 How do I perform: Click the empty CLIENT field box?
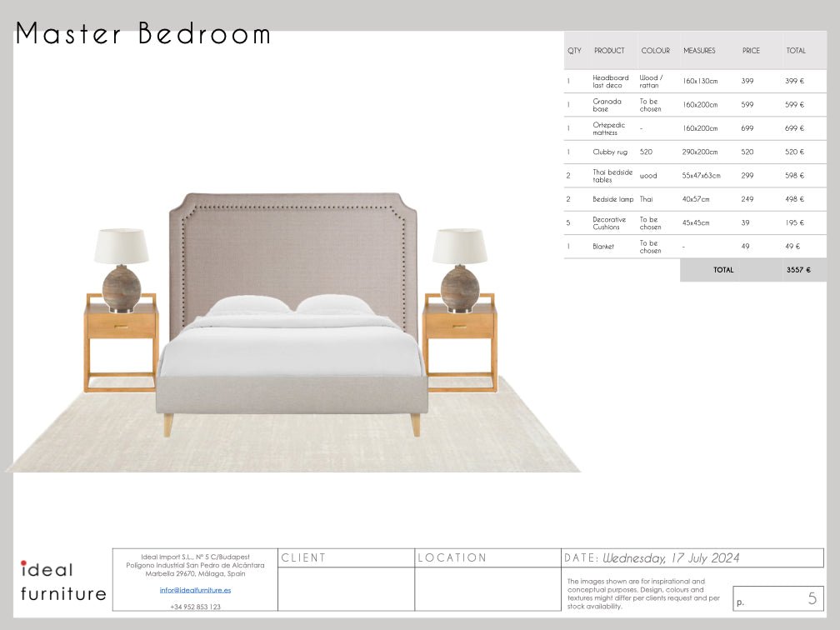pyautogui.click(x=346, y=589)
